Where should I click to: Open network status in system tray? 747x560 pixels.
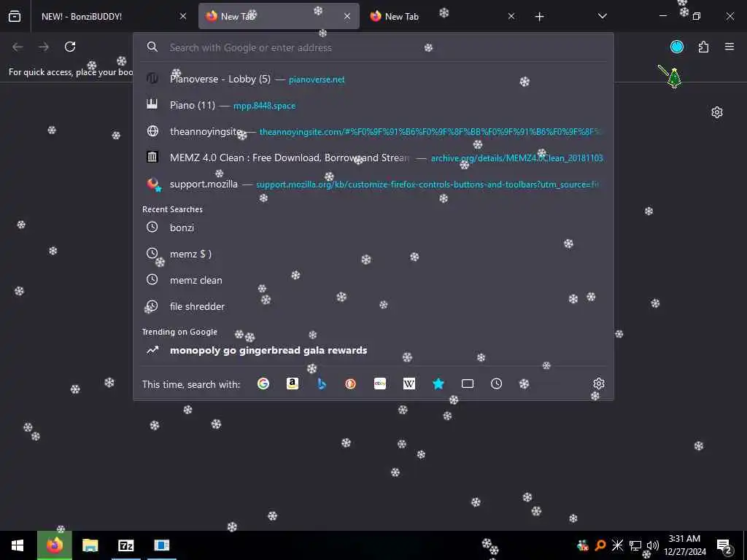635,545
